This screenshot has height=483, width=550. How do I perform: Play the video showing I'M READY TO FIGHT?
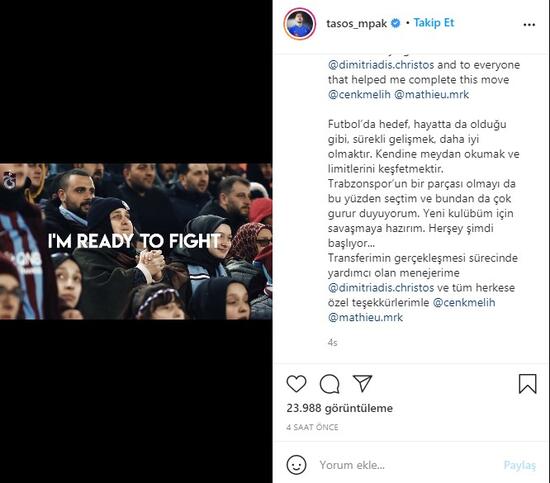click(x=136, y=241)
